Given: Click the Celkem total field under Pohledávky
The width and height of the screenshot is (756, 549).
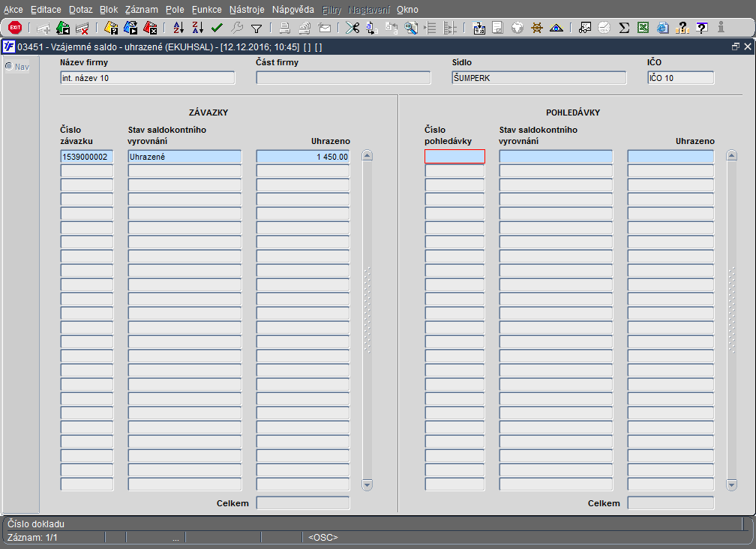Looking at the screenshot, I should (x=670, y=503).
